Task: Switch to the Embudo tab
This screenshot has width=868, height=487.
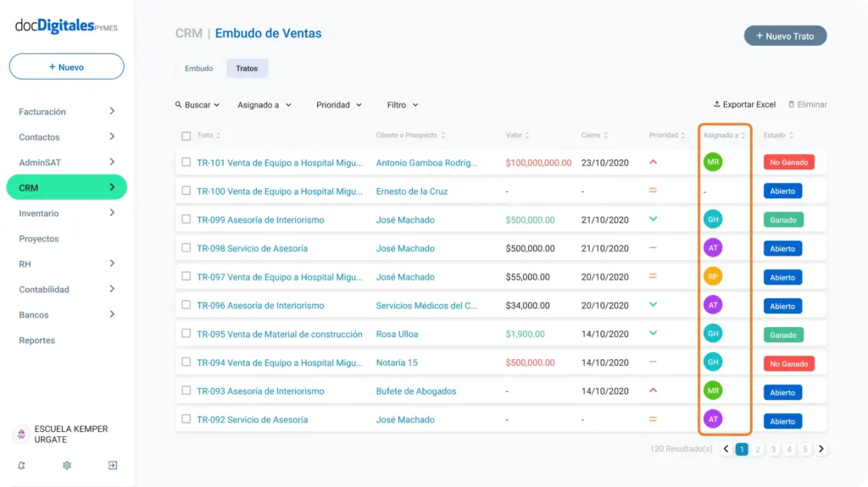Action: pyautogui.click(x=198, y=69)
